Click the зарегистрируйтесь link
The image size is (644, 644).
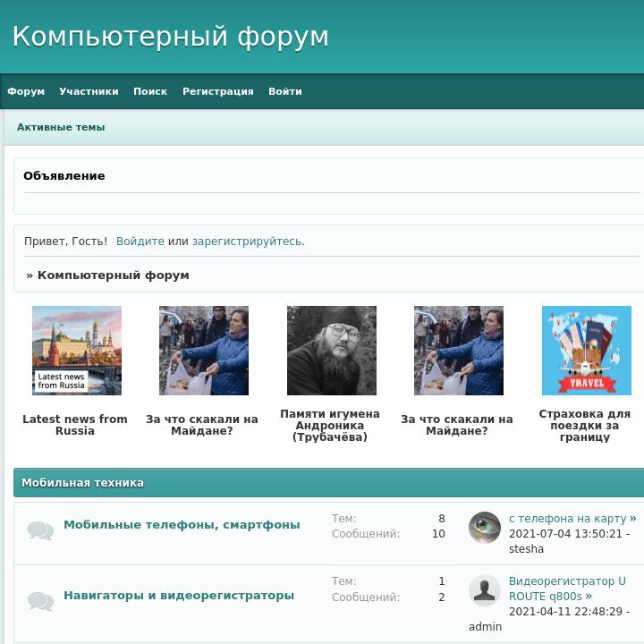248,241
